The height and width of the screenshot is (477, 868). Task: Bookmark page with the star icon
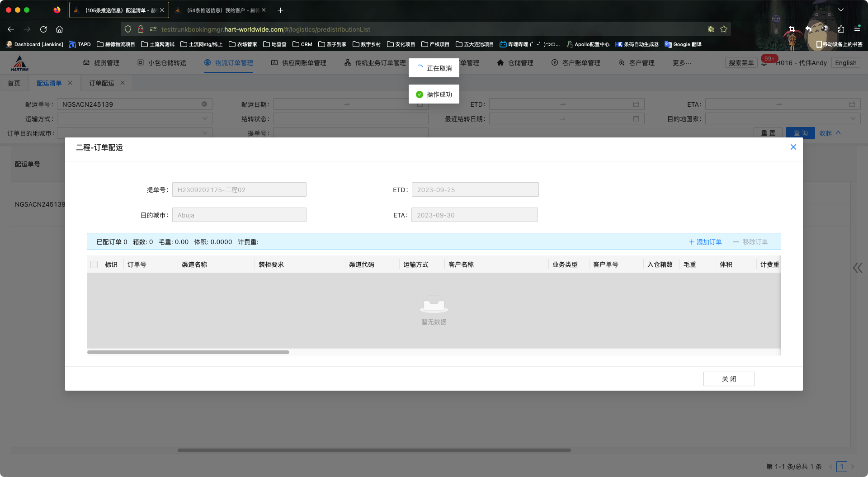pos(724,29)
